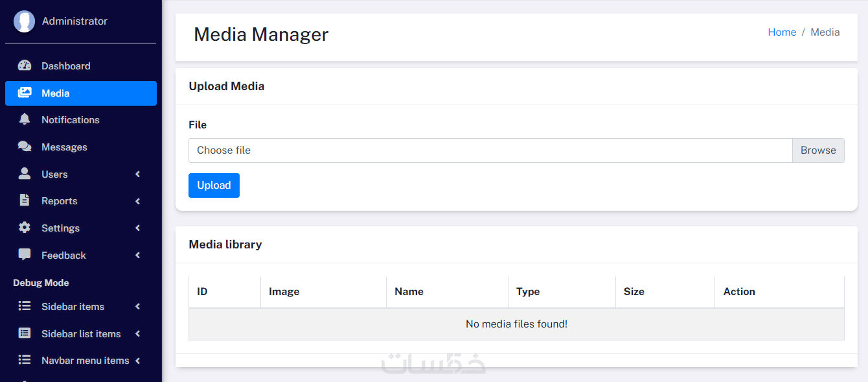Click the Messages chat bubbles icon

pyautogui.click(x=25, y=147)
